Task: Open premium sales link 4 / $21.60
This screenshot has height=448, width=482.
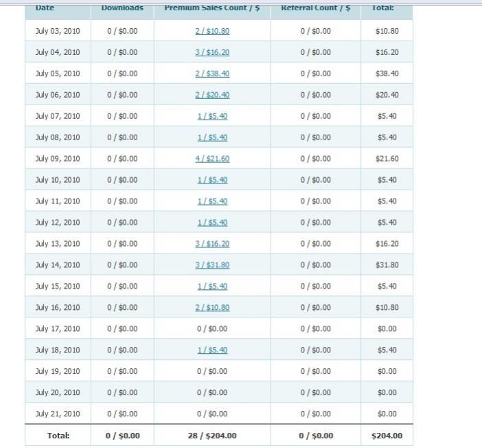Action: pos(212,159)
